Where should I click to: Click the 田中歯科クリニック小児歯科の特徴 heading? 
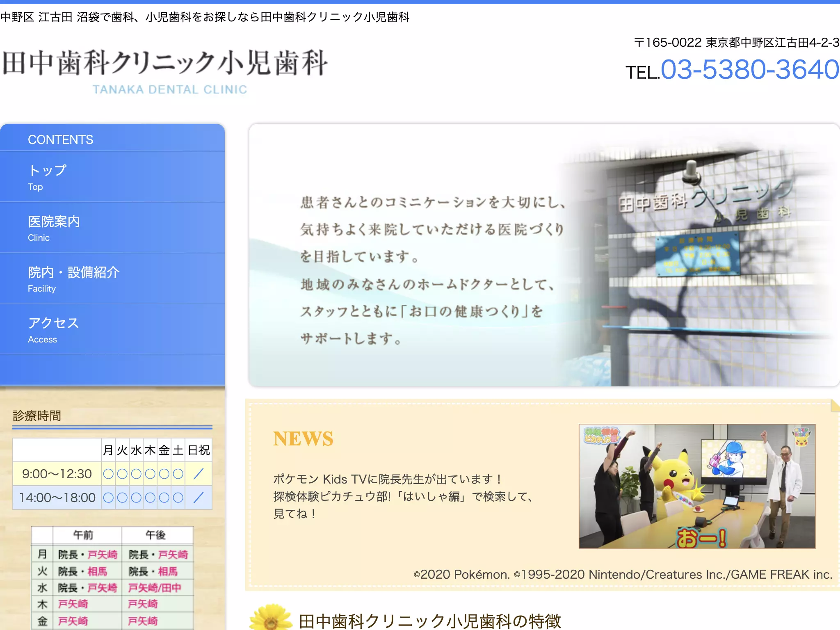[x=430, y=621]
